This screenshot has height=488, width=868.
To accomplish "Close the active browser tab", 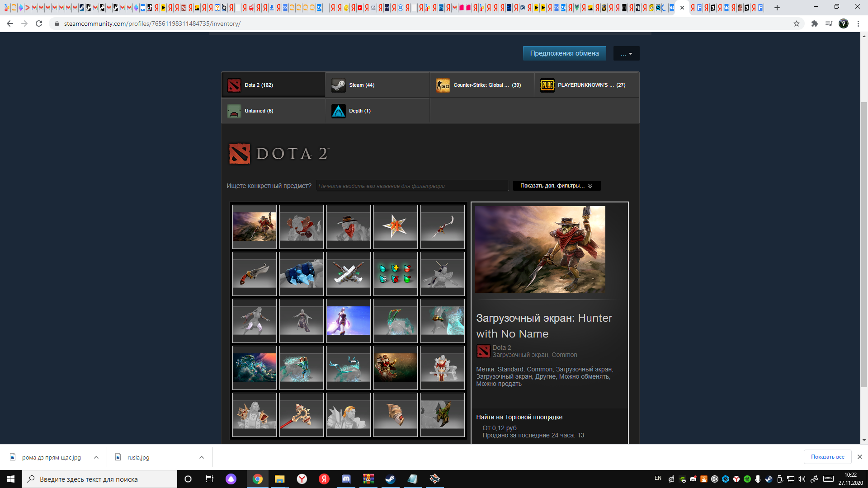I will [x=682, y=8].
